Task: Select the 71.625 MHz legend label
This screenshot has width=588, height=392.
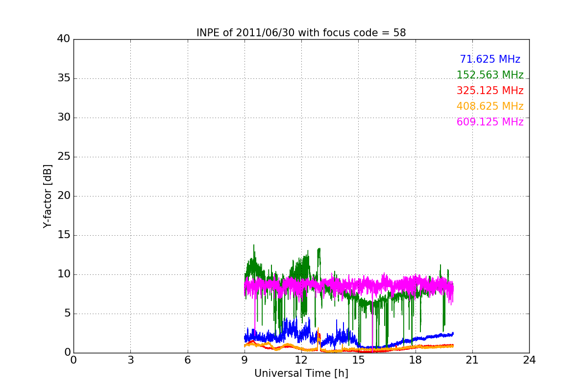Action: pos(490,59)
